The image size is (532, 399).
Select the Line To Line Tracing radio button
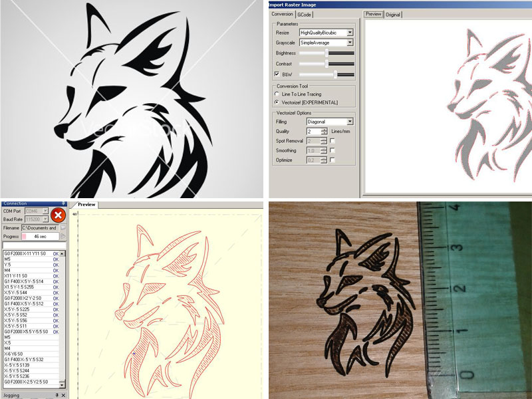pyautogui.click(x=275, y=94)
